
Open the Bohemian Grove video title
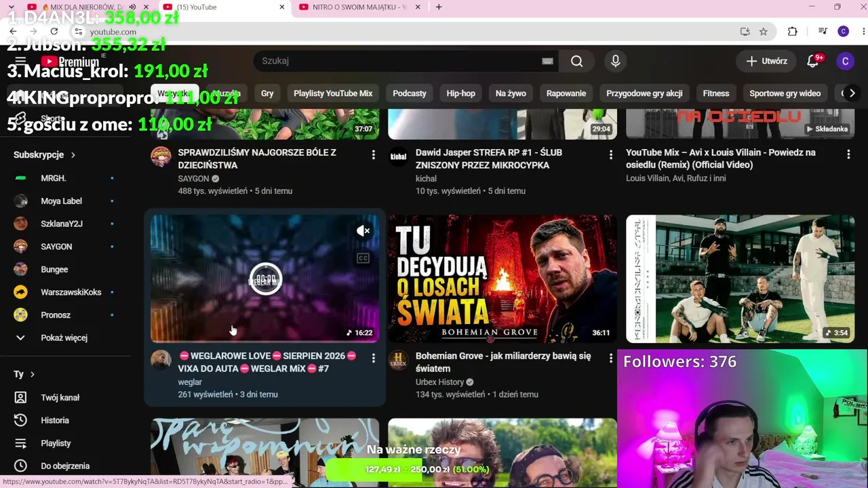pos(503,362)
